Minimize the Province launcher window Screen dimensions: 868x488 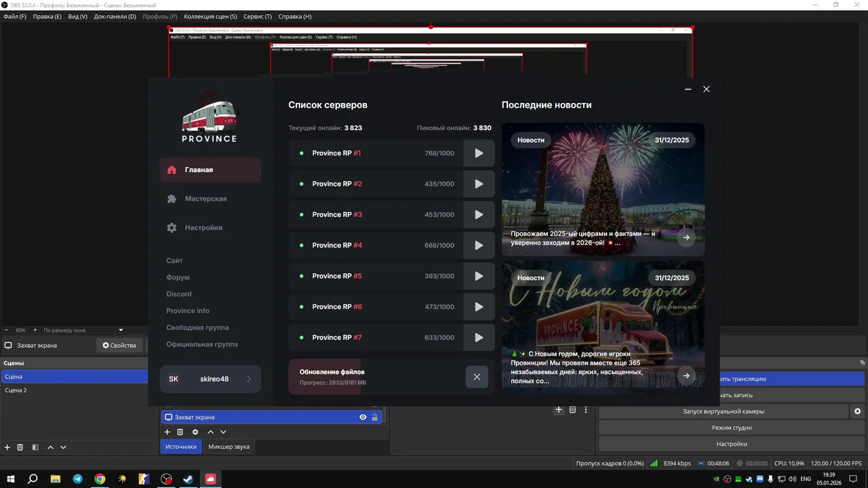pyautogui.click(x=688, y=89)
